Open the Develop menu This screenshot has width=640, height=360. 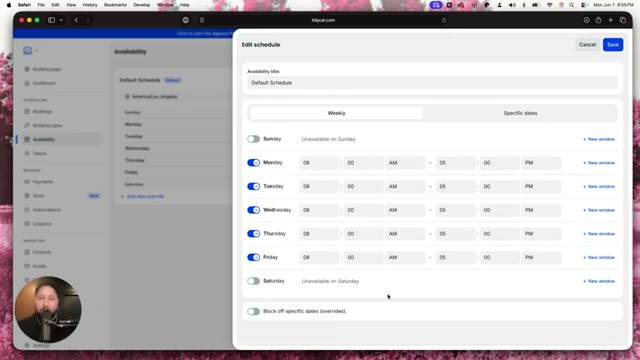tap(142, 5)
